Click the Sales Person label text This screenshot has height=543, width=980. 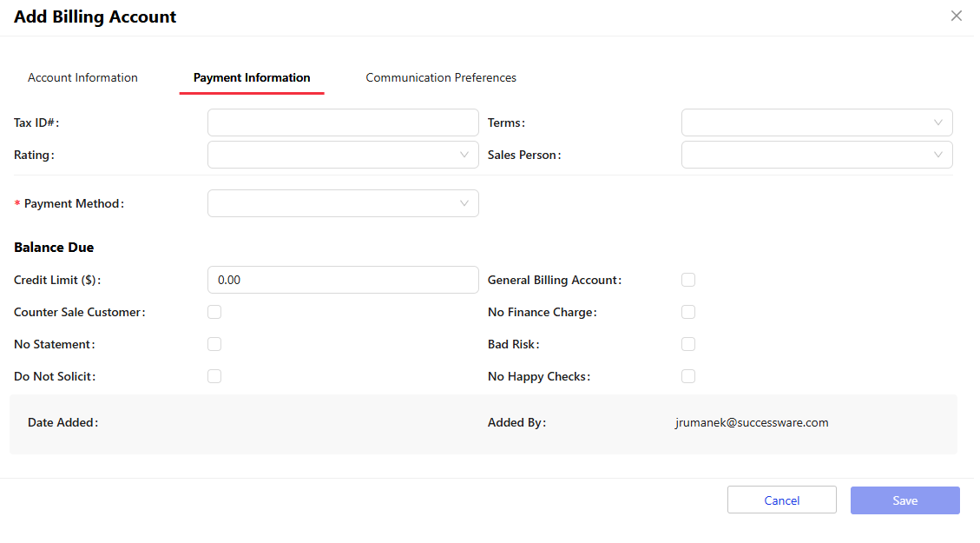[x=524, y=155]
